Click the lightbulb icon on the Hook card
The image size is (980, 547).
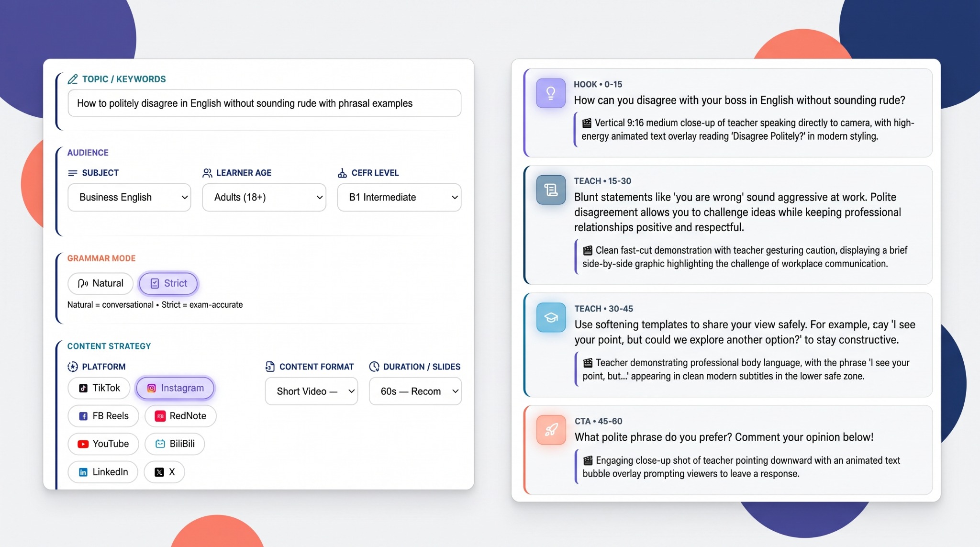[550, 93]
